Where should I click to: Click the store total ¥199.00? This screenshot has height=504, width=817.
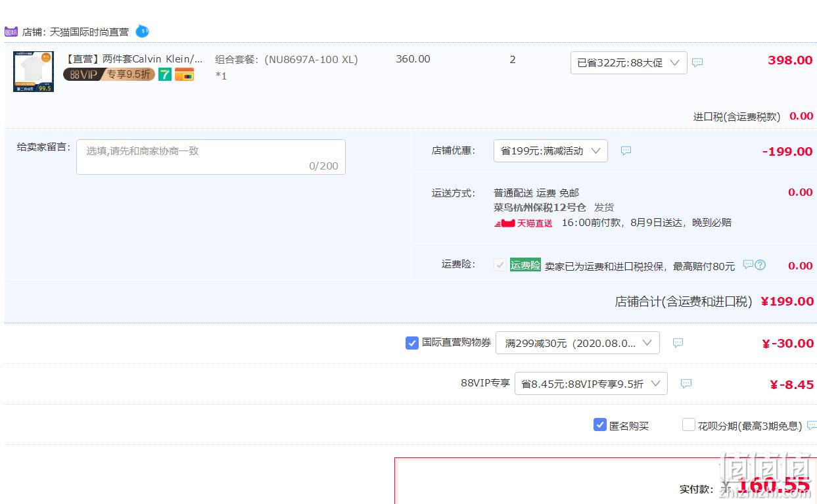click(x=787, y=301)
